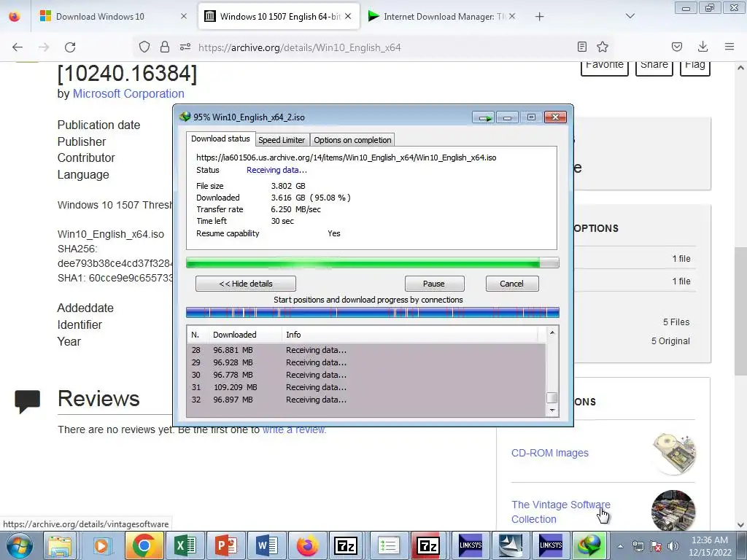Switch to Firefox taskbar icon
Screen dimensions: 747x560
pos(308,545)
